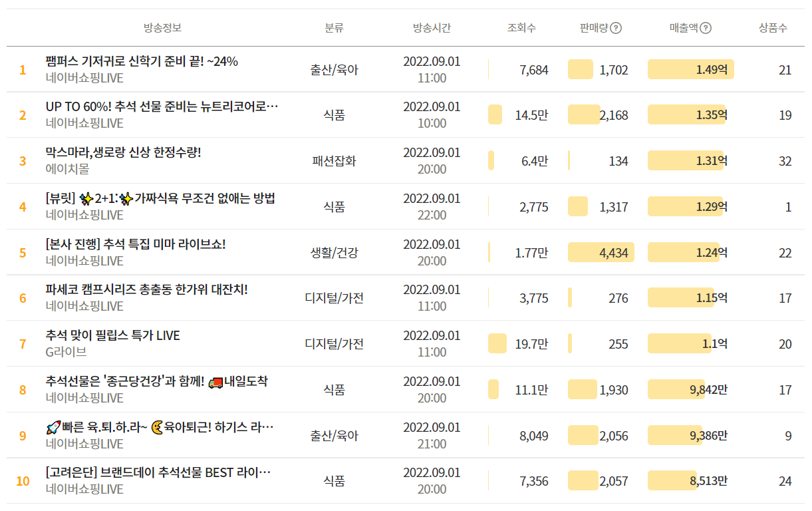Click the help icon next to 매출액
The width and height of the screenshot is (812, 511).
706,28
